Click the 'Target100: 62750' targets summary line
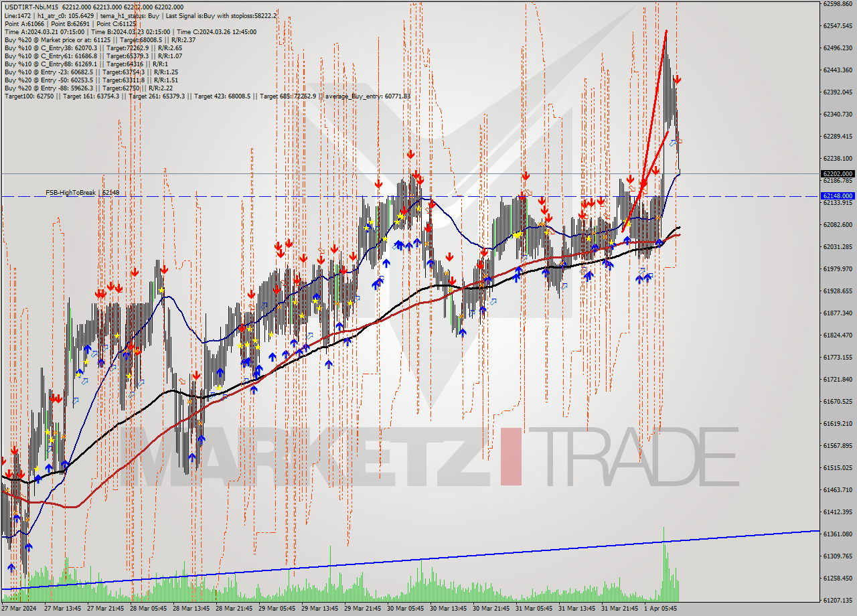 (x=207, y=96)
